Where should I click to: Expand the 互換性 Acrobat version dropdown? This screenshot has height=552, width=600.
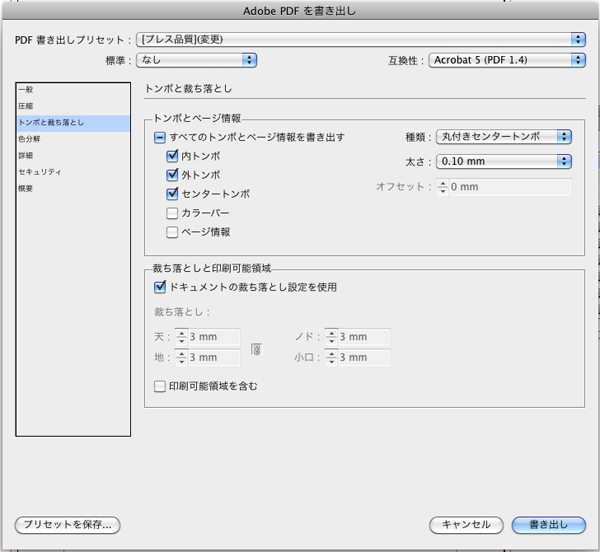[x=507, y=61]
